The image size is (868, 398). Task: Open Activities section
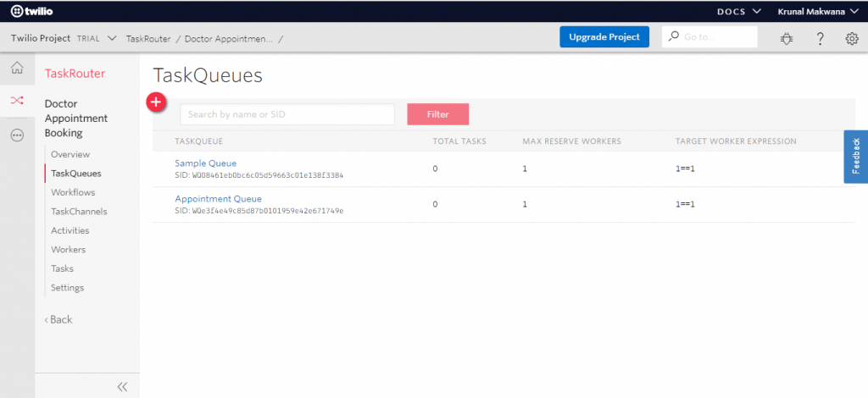(x=70, y=230)
